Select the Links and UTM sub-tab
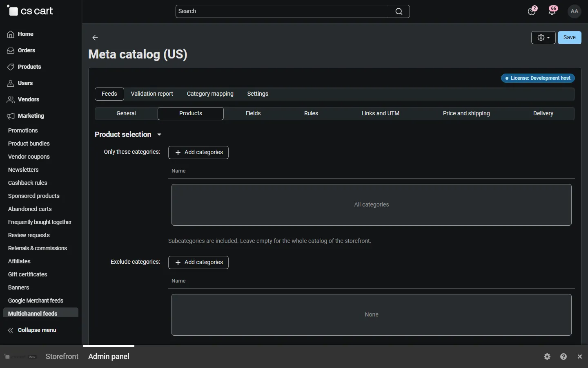Viewport: 588px width, 368px height. [381, 114]
